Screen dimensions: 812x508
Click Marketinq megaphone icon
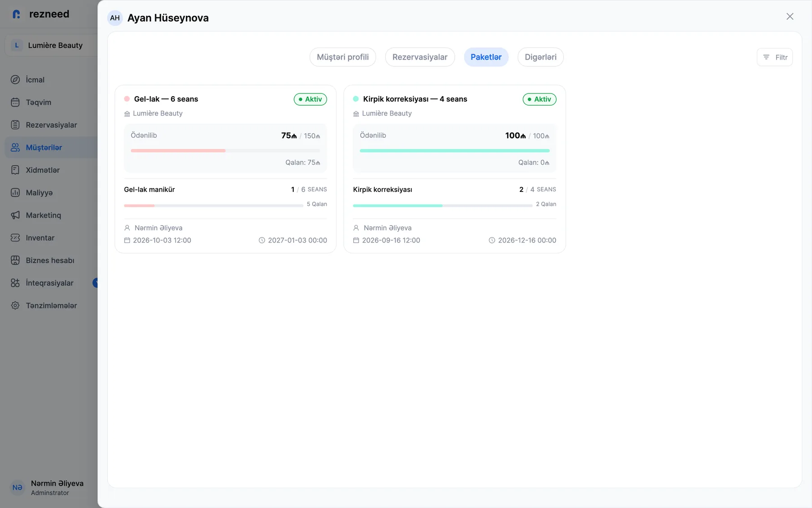[15, 215]
